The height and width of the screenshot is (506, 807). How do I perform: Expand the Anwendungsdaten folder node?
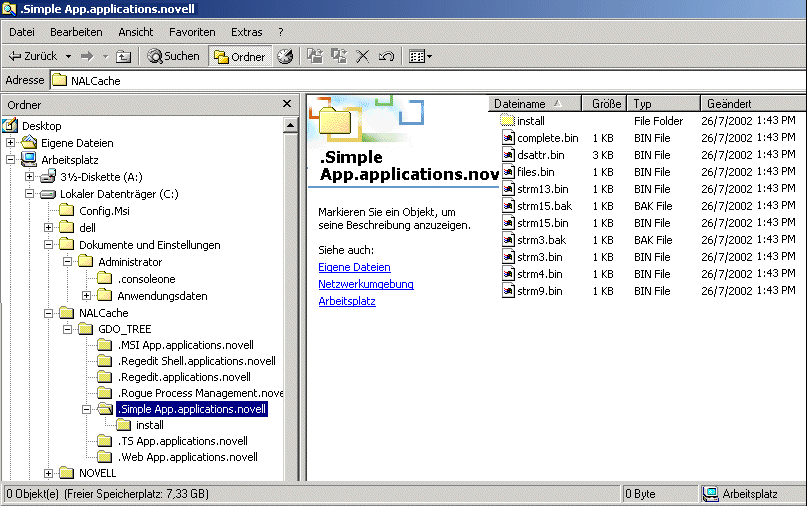point(87,296)
